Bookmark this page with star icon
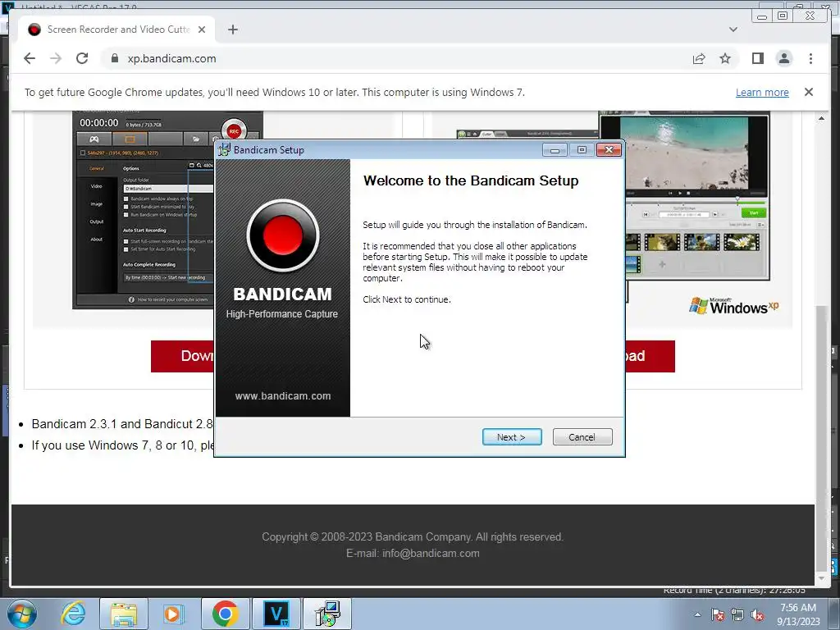The image size is (840, 630). coord(725,58)
